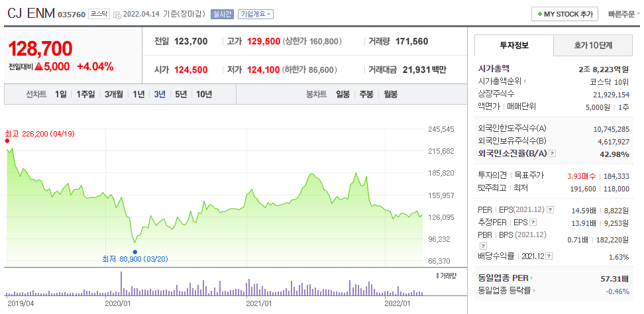Open the 기업개요 dropdown
The height and width of the screenshot is (314, 644).
[x=256, y=15]
